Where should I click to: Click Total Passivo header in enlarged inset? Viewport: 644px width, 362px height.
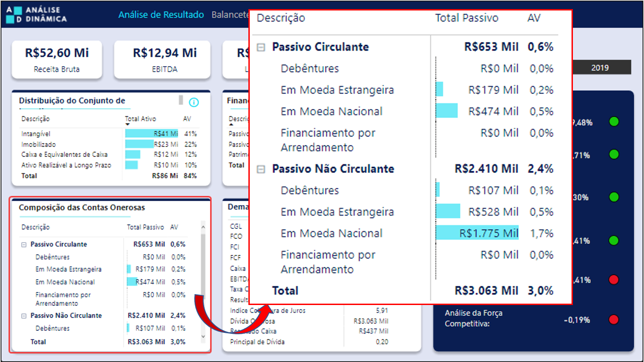point(467,18)
